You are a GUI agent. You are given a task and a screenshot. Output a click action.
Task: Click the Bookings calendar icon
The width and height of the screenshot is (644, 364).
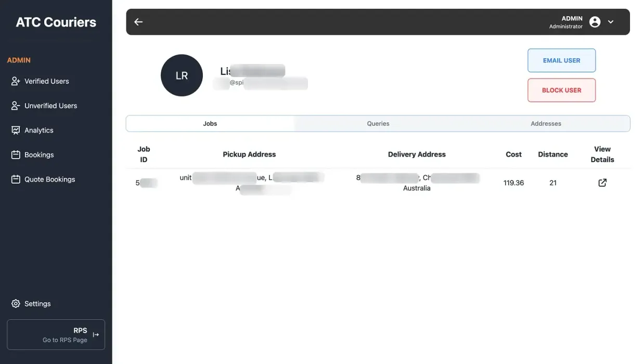tap(16, 154)
